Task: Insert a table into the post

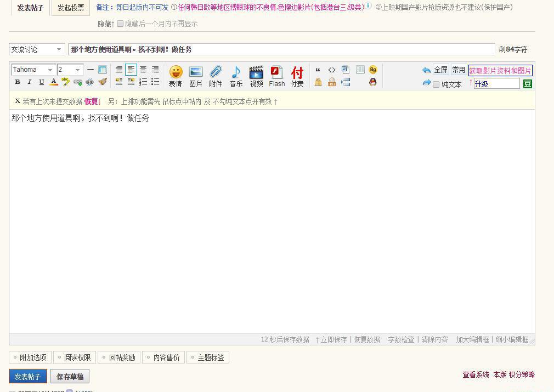Action: (x=103, y=70)
